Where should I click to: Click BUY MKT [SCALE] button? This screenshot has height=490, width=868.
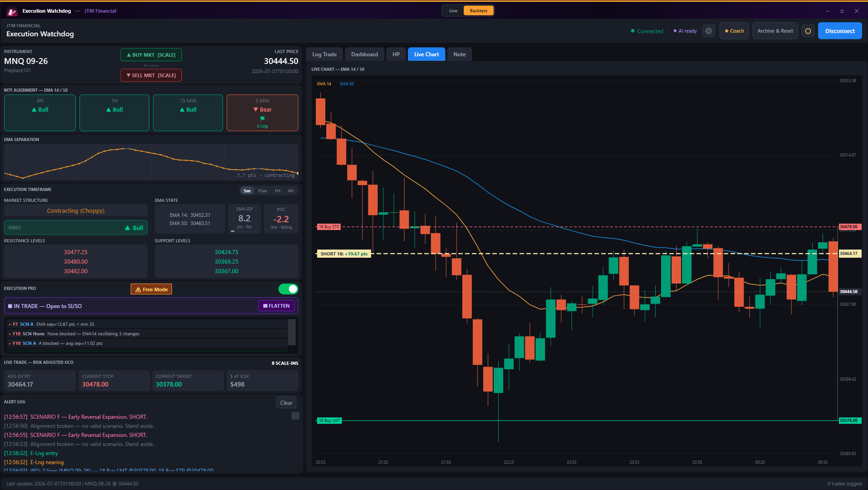click(x=151, y=55)
